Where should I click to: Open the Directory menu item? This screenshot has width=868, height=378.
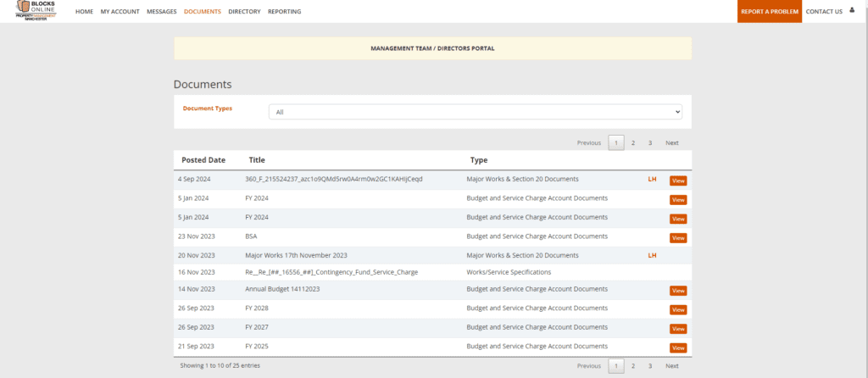click(244, 12)
